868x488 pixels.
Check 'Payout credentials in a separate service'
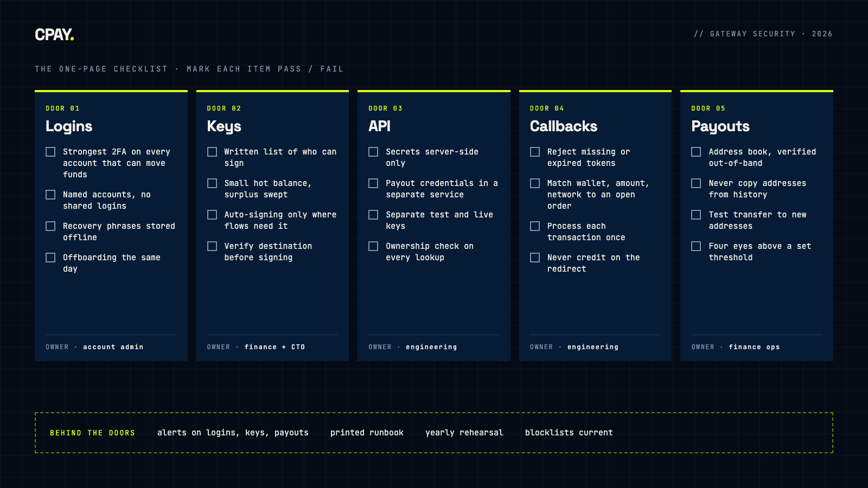373,183
